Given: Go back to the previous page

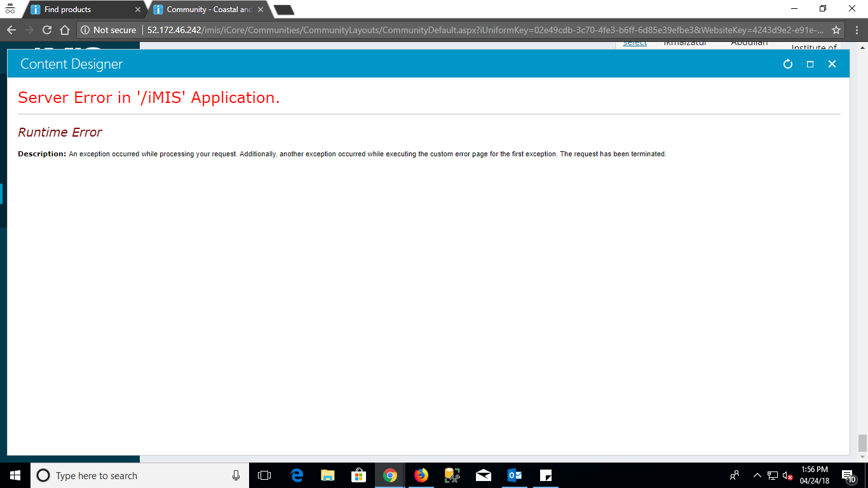Looking at the screenshot, I should click(x=11, y=30).
